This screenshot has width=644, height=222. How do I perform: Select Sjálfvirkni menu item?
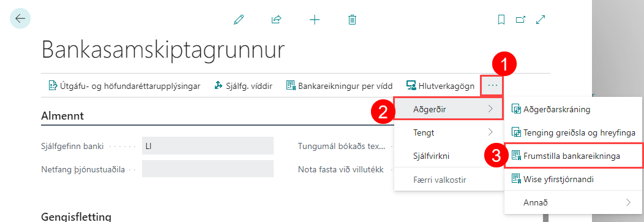point(449,156)
